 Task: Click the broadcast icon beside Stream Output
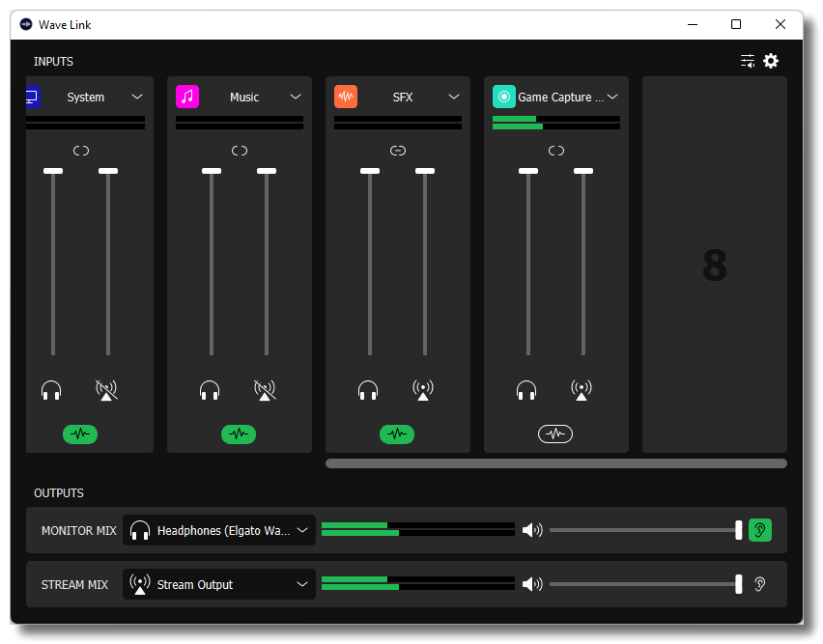tap(140, 584)
